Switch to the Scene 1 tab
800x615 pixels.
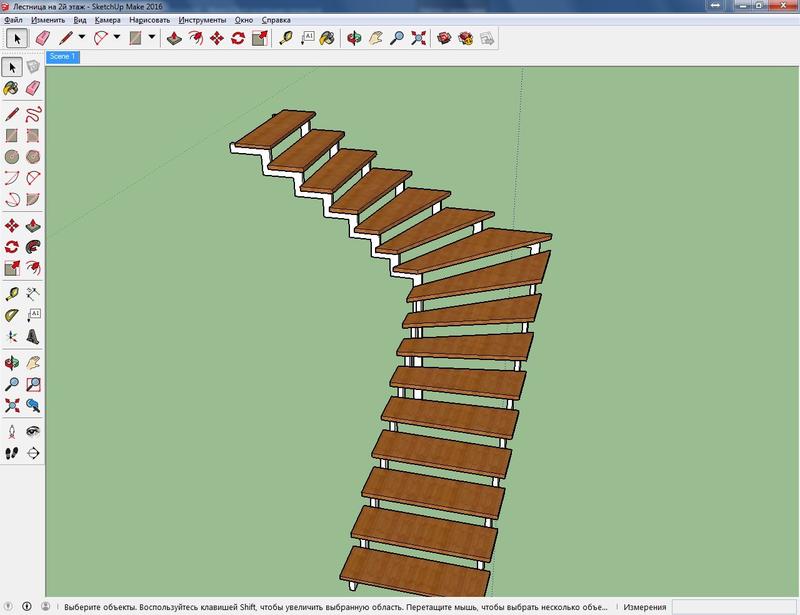tap(62, 57)
